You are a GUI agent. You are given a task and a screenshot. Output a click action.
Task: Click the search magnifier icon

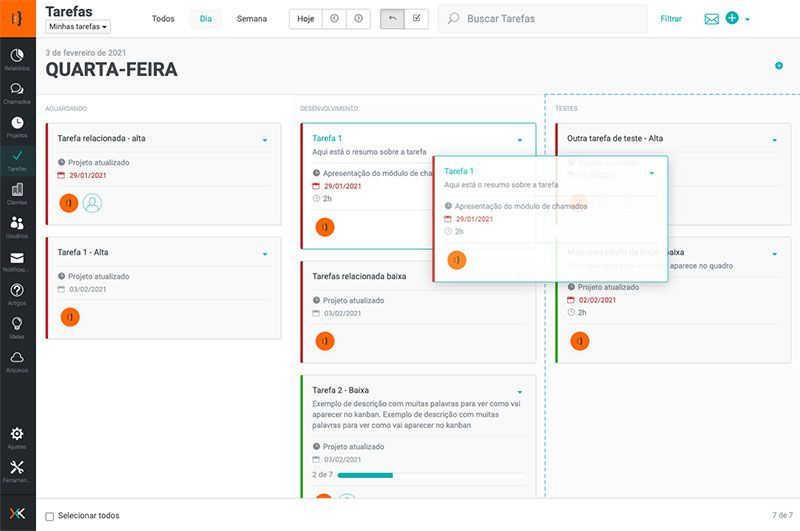point(453,18)
